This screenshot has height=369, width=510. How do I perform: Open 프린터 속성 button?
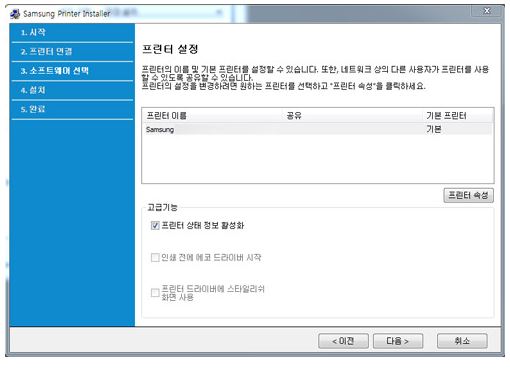click(x=468, y=195)
